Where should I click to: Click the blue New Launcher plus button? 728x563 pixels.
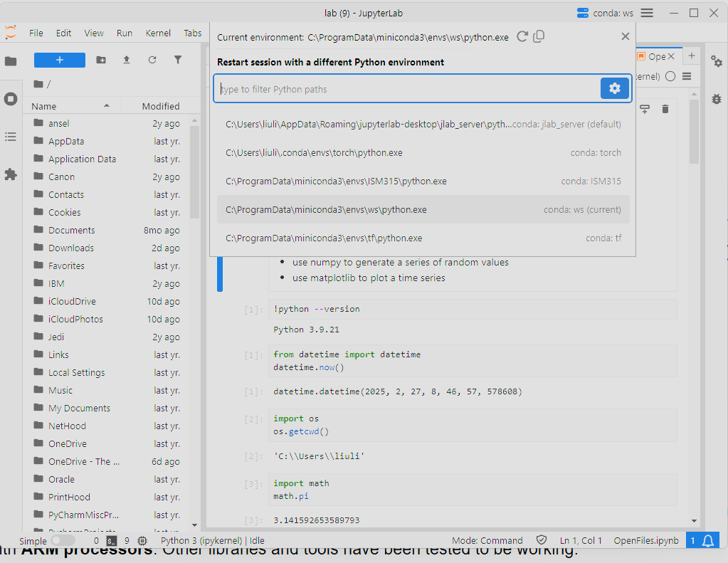click(60, 60)
